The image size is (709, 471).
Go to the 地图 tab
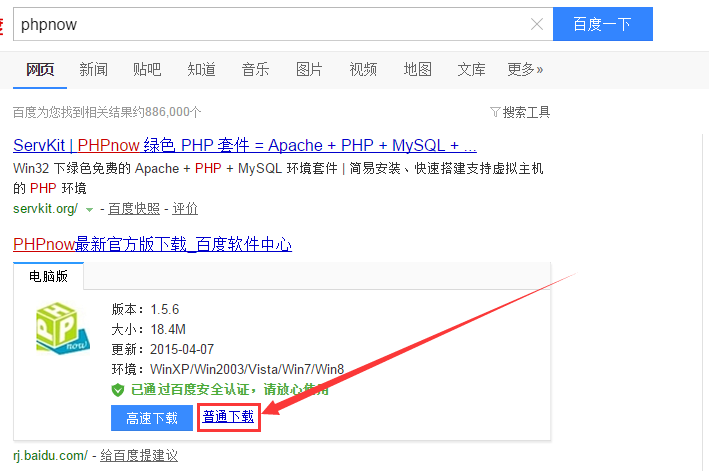417,69
